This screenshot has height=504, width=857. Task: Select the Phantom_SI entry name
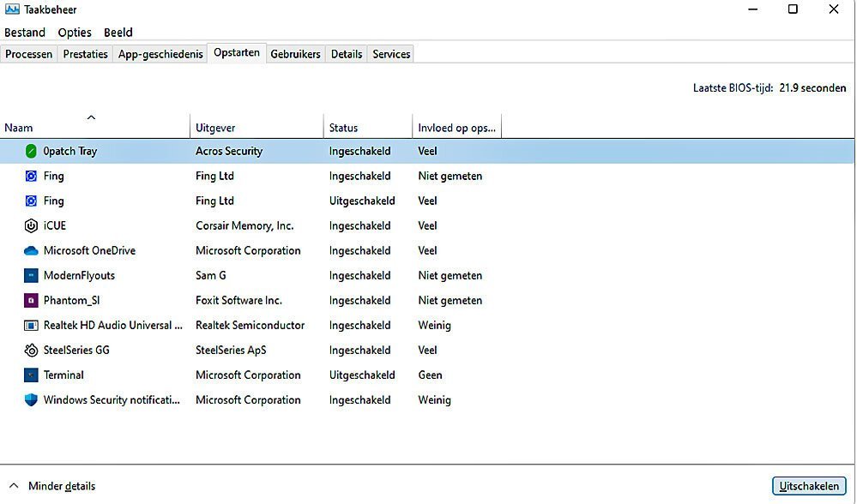click(71, 300)
